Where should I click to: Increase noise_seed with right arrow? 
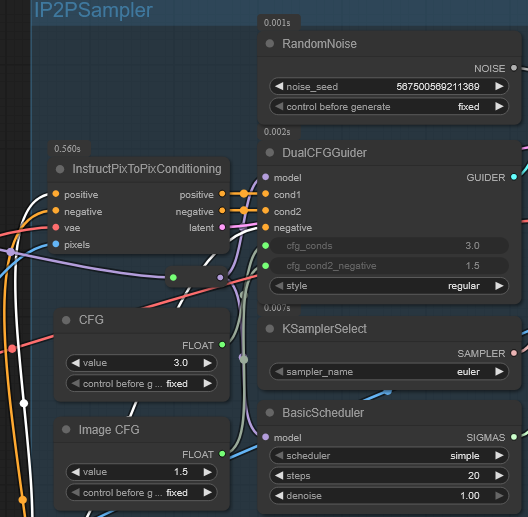(x=499, y=87)
